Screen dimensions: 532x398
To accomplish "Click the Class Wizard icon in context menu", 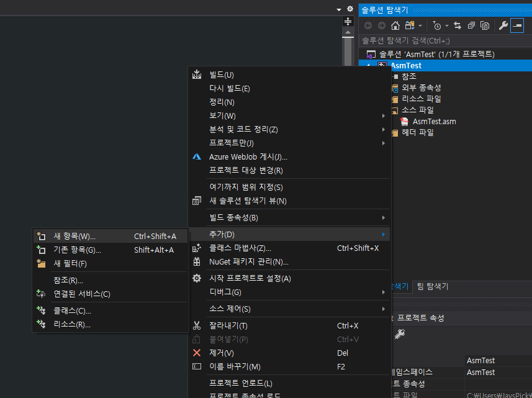I will [197, 248].
